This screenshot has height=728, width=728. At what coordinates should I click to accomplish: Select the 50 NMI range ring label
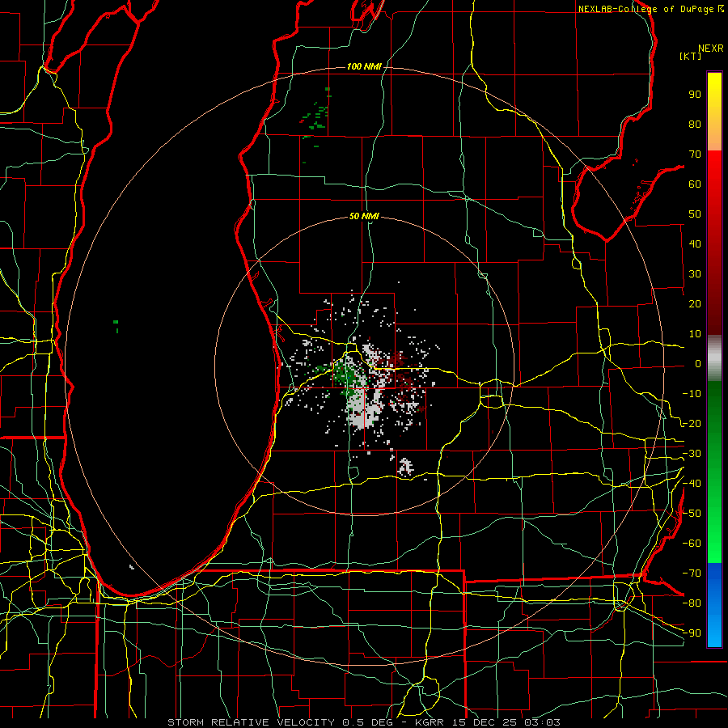[364, 216]
